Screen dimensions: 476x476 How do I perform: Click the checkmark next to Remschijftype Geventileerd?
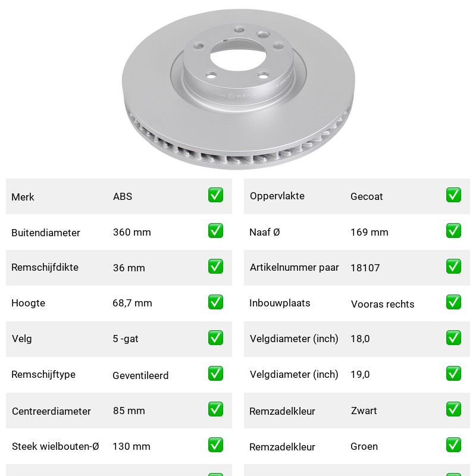point(215,374)
